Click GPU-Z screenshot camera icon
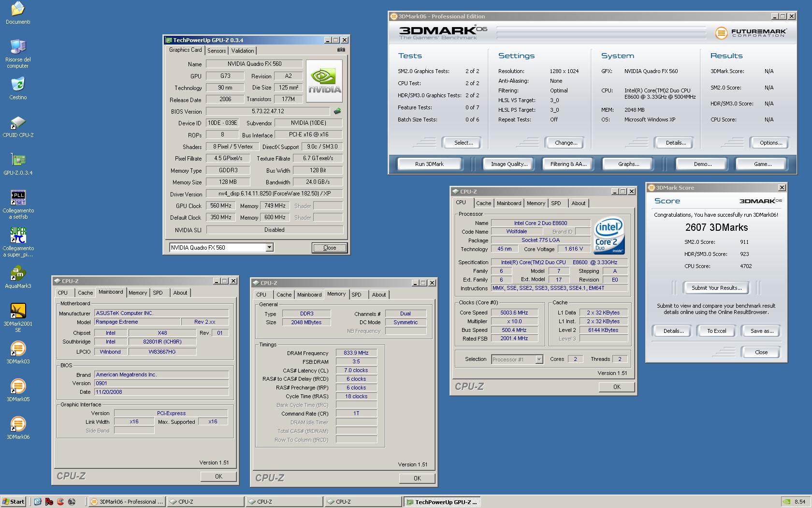This screenshot has width=812, height=508. click(341, 49)
